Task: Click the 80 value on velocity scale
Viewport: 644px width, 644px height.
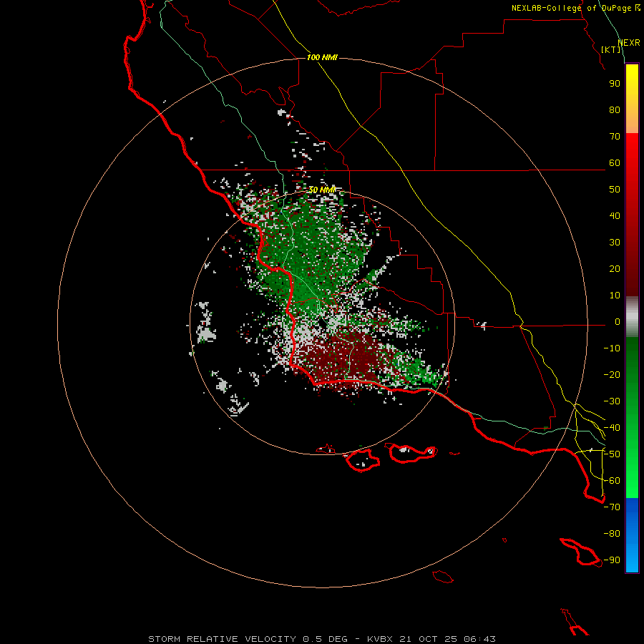Action: point(615,110)
